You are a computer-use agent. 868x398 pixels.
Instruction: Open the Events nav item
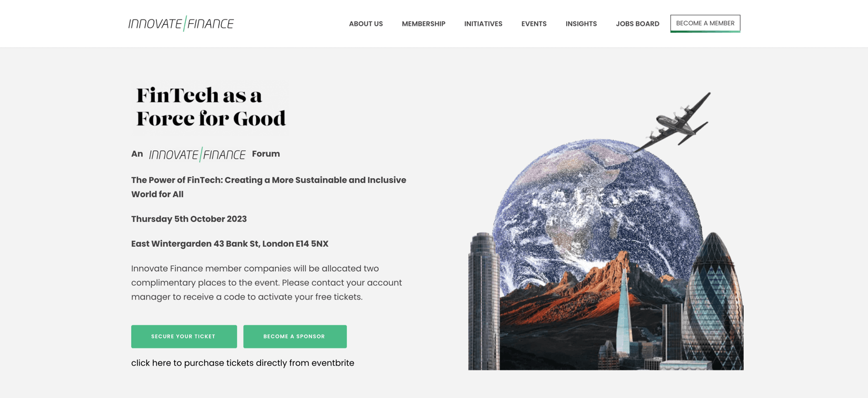(534, 24)
